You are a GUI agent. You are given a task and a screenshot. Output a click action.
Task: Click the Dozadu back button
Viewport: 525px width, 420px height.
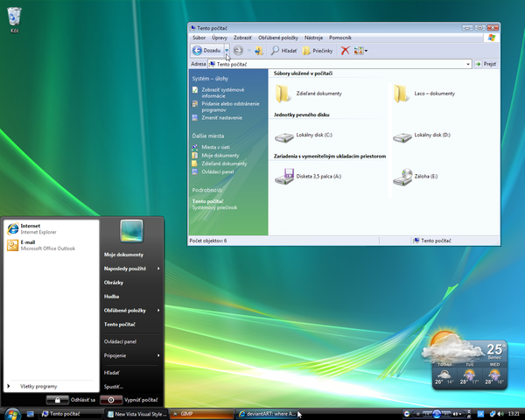pos(207,51)
